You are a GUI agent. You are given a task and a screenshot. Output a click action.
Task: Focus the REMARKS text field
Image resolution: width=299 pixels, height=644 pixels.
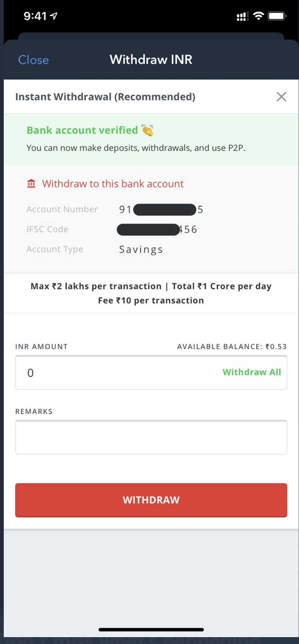click(x=151, y=438)
